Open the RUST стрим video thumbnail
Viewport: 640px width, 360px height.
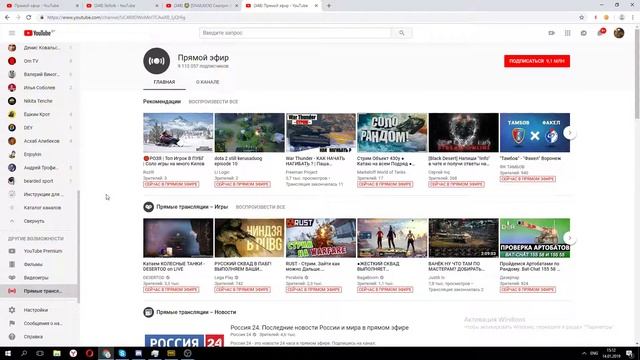(321, 238)
